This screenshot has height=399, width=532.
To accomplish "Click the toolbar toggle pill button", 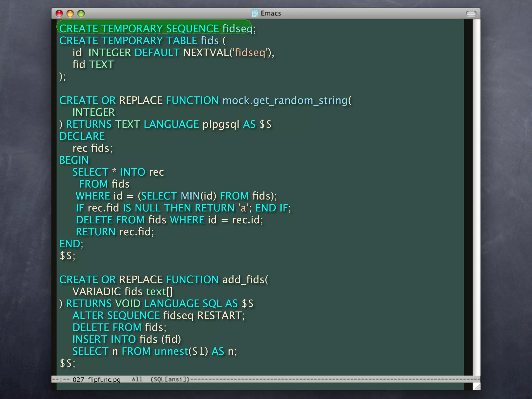I will [471, 13].
